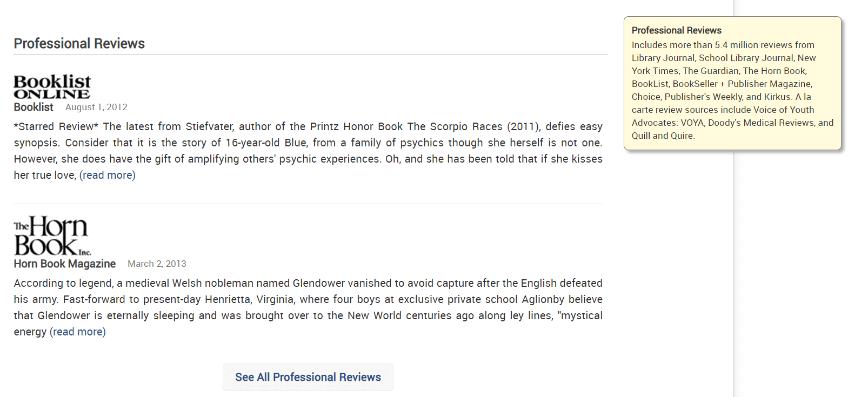Image resolution: width=868 pixels, height=397 pixels.
Task: Click the Starred Review paragraph text
Action: 308,151
